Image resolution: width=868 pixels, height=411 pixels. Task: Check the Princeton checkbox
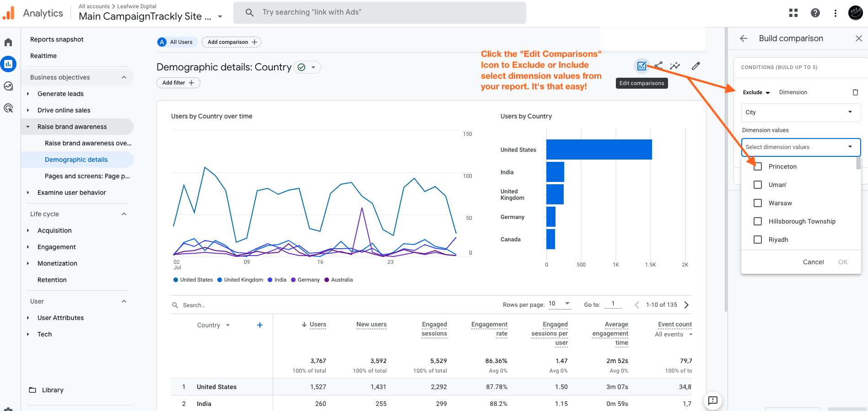tap(758, 166)
